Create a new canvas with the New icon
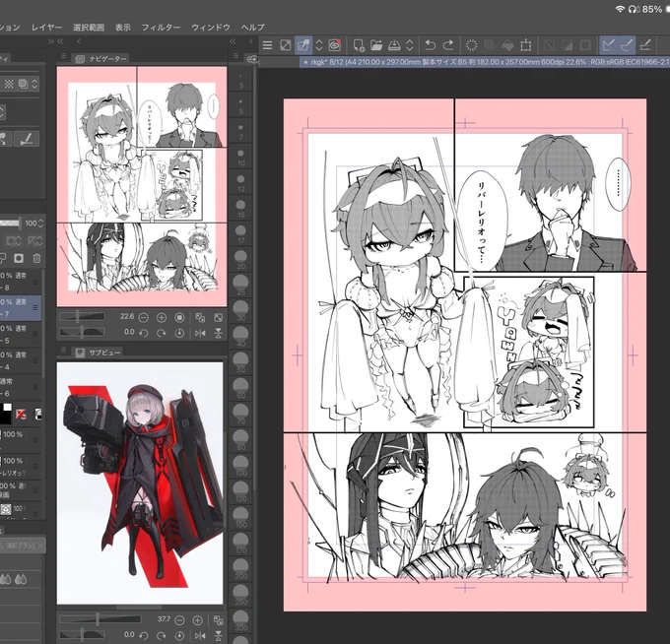Image resolution: width=670 pixels, height=644 pixels. pyautogui.click(x=358, y=45)
